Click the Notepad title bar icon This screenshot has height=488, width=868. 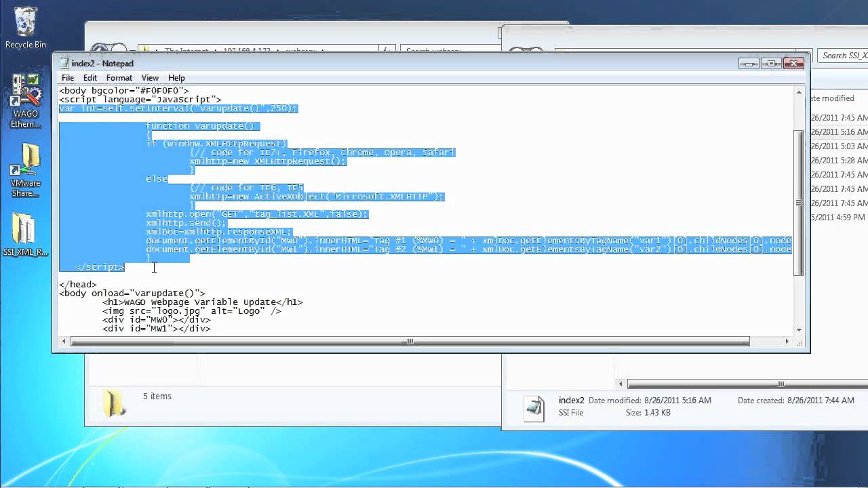(x=64, y=63)
